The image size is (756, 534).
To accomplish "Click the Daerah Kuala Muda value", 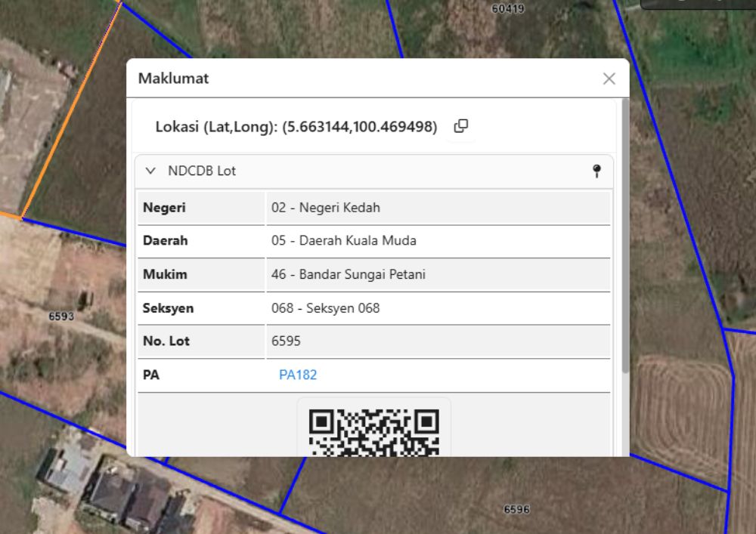I will click(x=344, y=240).
